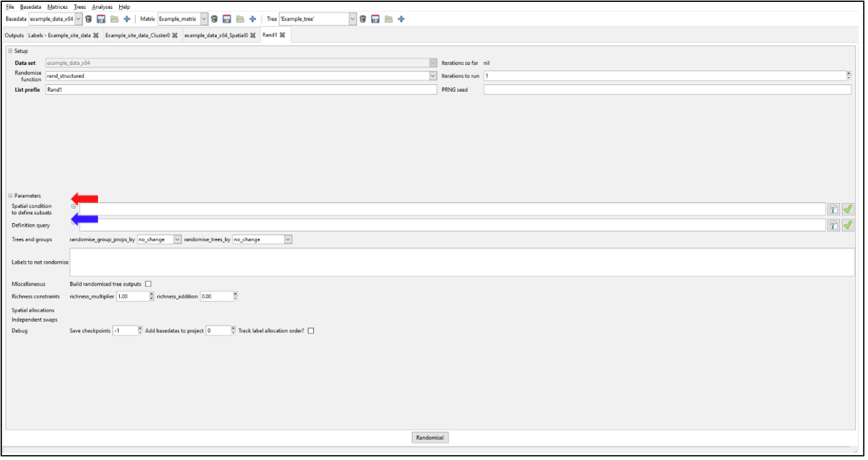Click the richness_multiplier spinner arrows
Image resolution: width=868 pixels, height=460 pixels.
point(152,297)
